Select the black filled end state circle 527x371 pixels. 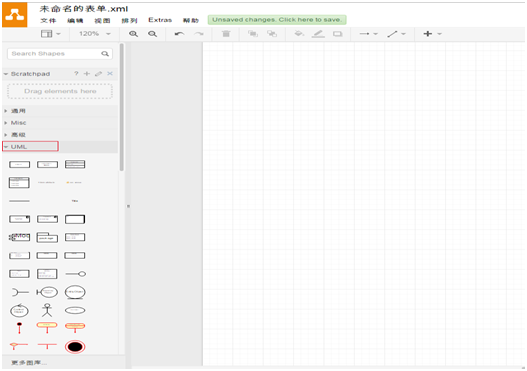point(75,346)
